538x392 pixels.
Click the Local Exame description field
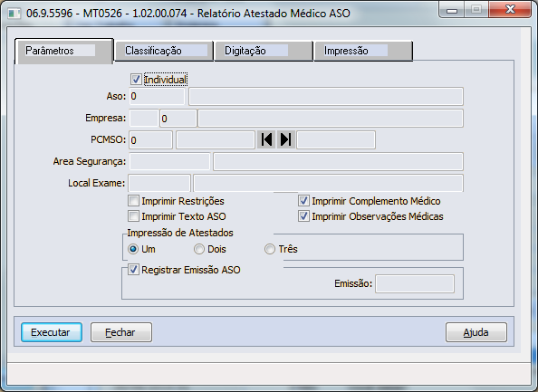[x=329, y=183]
